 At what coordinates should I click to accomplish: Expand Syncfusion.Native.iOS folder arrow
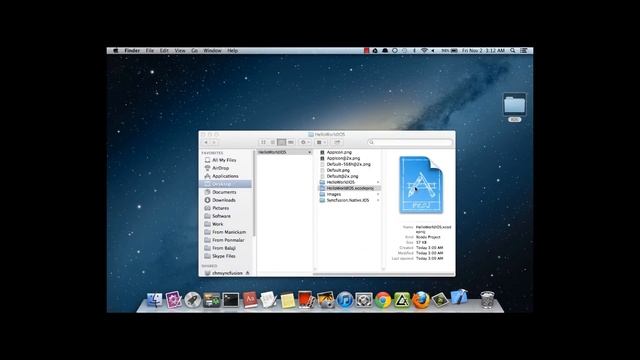point(378,200)
